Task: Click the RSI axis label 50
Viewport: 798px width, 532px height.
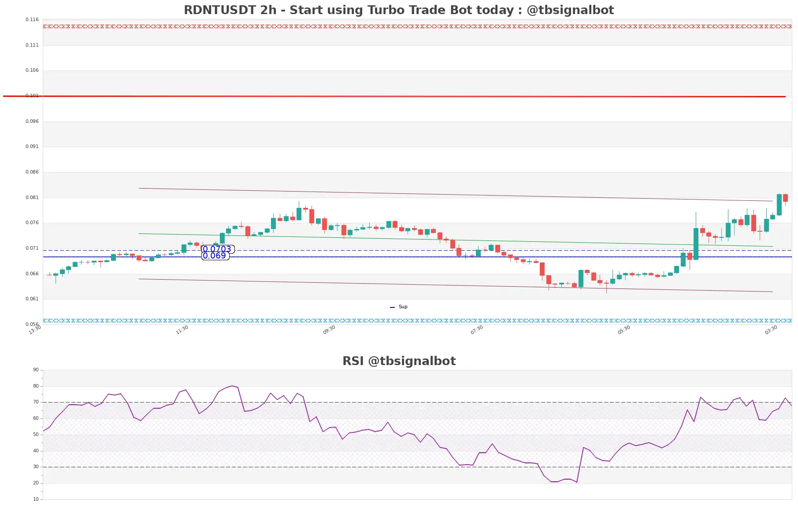Action: point(36,435)
